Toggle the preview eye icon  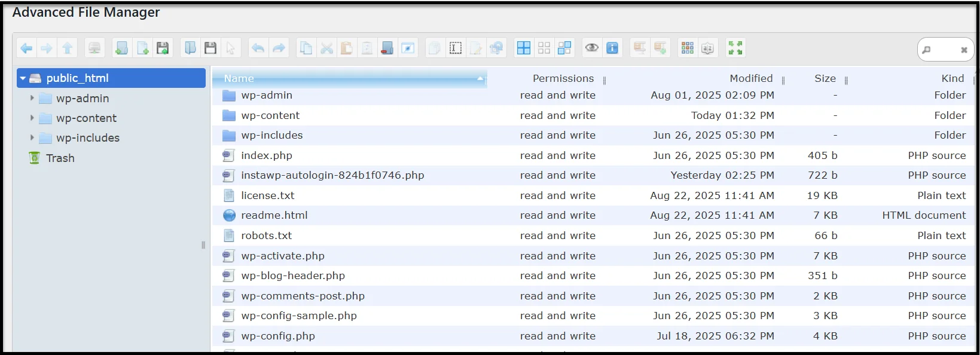[x=592, y=48]
